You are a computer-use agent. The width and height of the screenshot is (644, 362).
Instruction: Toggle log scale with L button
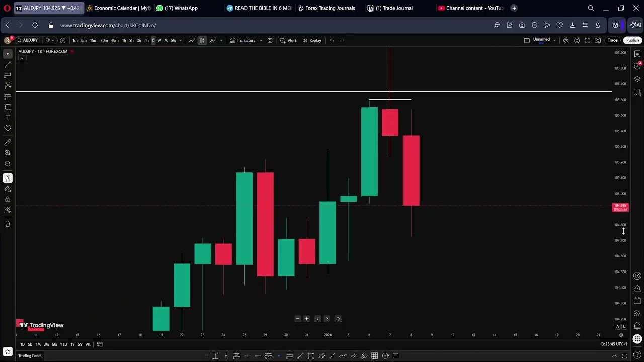coord(624,327)
